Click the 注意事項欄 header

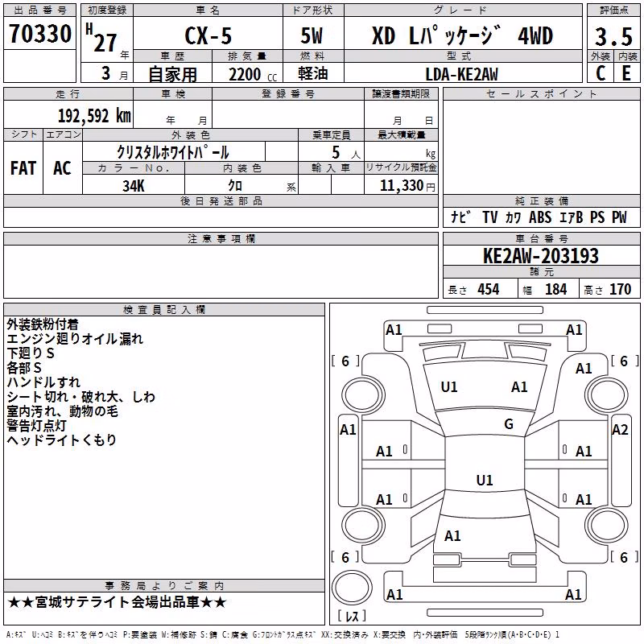tap(221, 238)
